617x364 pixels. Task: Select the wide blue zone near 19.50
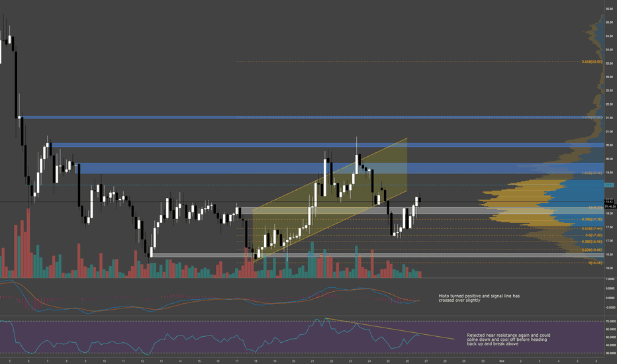[340, 168]
